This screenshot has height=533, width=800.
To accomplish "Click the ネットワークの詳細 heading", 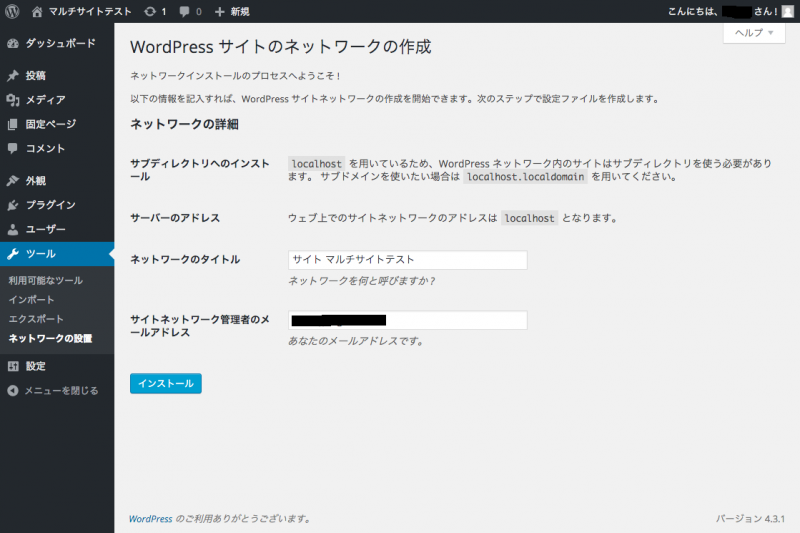I will pos(184,124).
